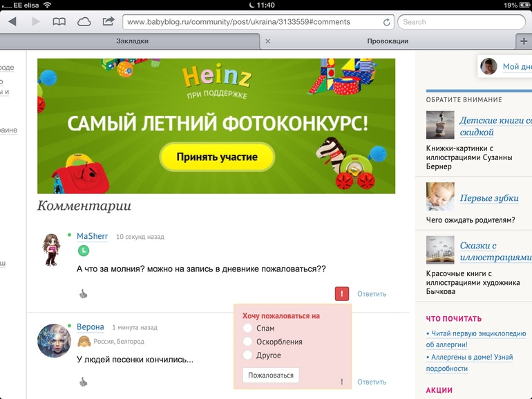Viewport: 532px width, 399px height.
Task: Tap the Safari forward arrow
Action: click(36, 21)
